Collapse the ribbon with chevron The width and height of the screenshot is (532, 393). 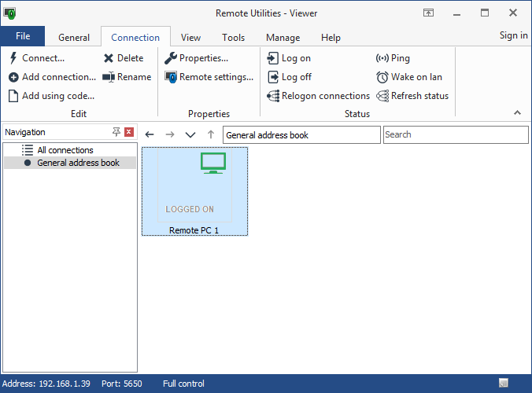click(517, 112)
